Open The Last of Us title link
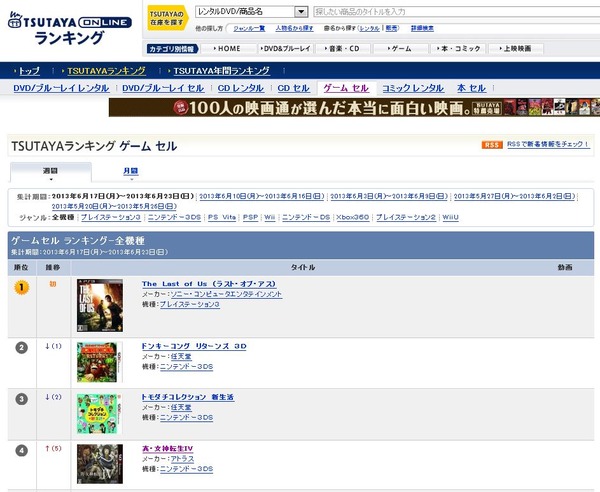 coord(209,284)
